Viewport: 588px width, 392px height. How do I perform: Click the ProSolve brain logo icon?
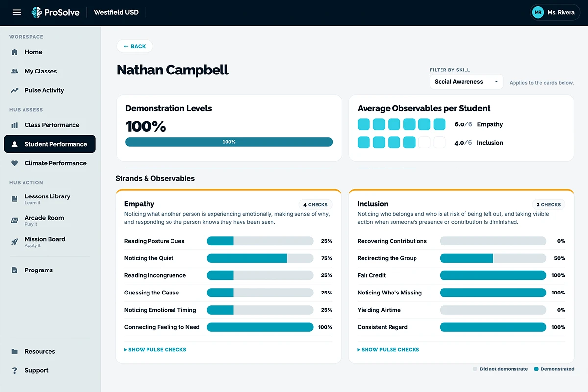pos(36,13)
